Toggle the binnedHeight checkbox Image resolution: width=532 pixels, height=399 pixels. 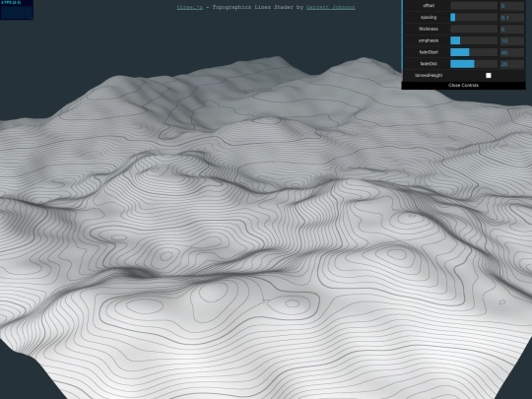(x=489, y=75)
